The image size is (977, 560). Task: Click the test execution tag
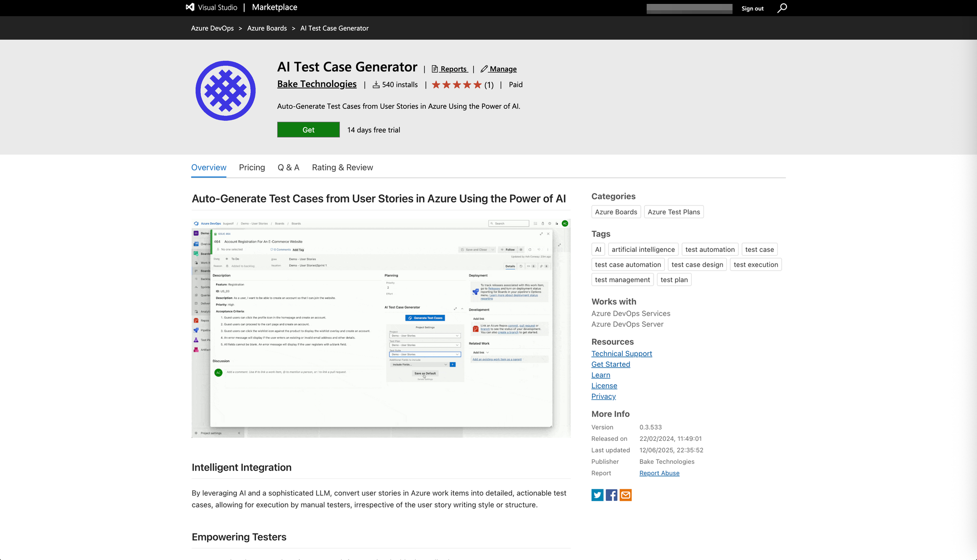click(756, 265)
